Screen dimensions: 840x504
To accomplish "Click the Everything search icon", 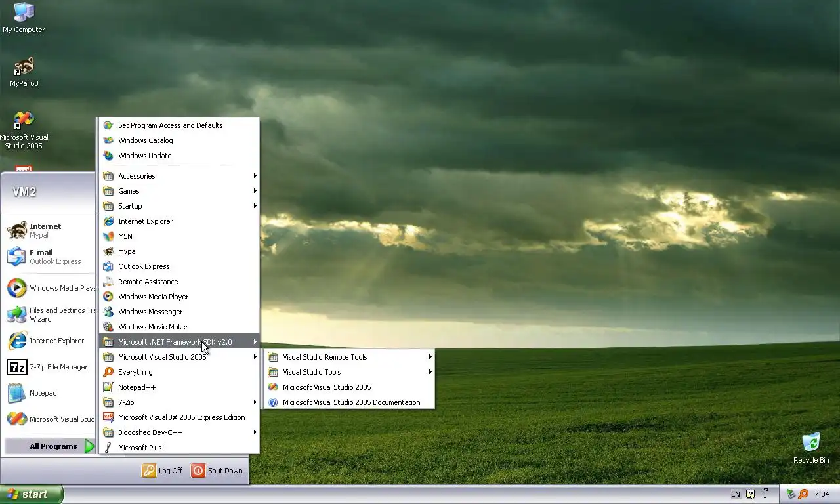I will click(x=108, y=372).
